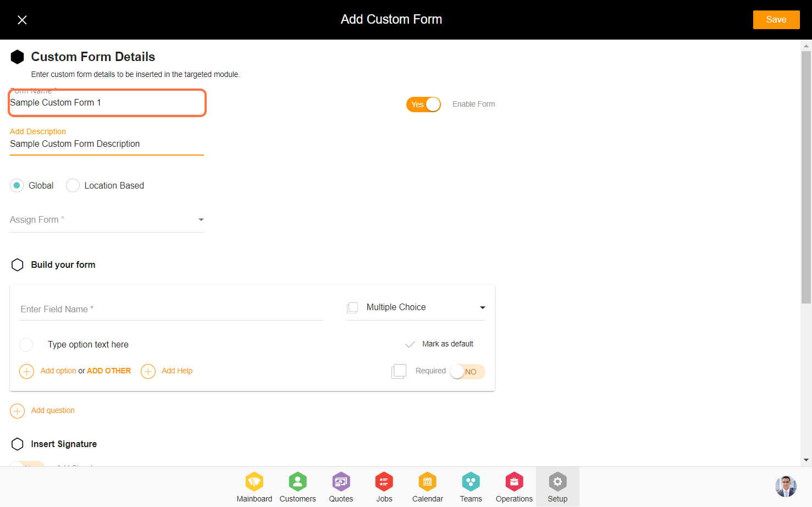Screen dimensions: 812x507
Task: Click the scrollbar up arrow
Action: (x=806, y=46)
